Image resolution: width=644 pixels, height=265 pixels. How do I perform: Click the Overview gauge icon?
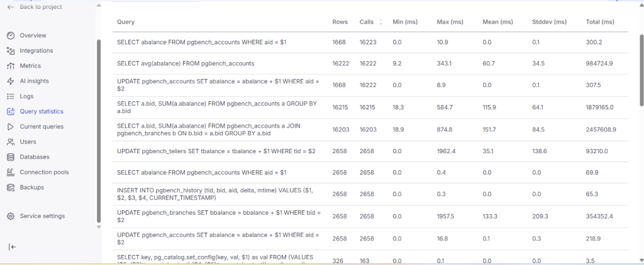(11, 36)
